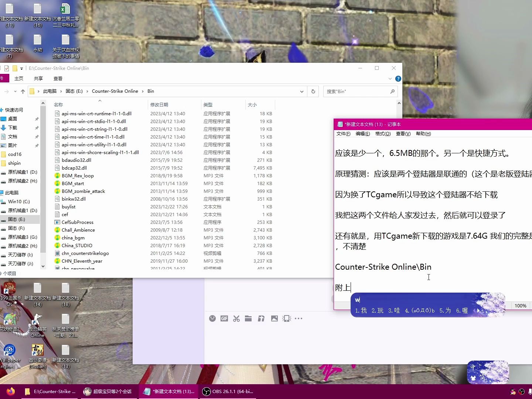
Task: Open 古剑奇谭 (GuJian) desktop icon
Action: [x=38, y=356]
